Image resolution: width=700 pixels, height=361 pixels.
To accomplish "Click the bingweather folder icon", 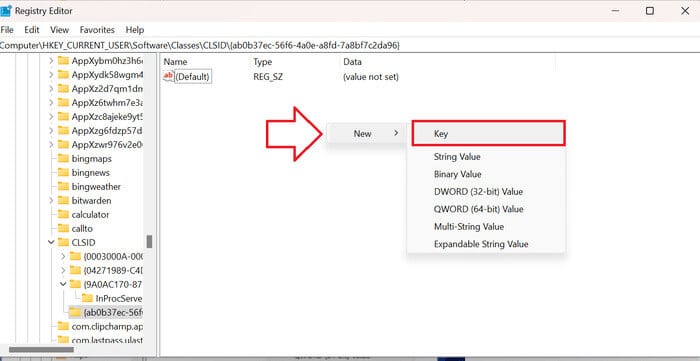I will pos(63,187).
